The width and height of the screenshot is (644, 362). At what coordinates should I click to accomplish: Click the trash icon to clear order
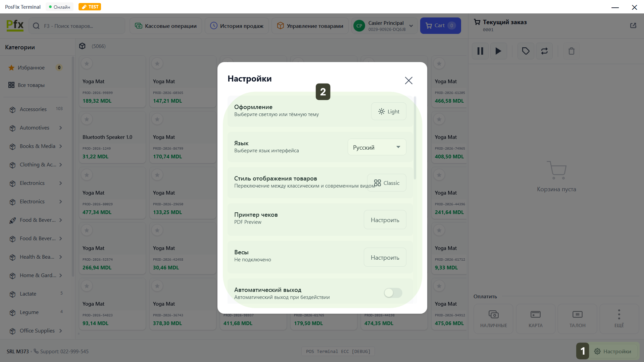tap(571, 51)
